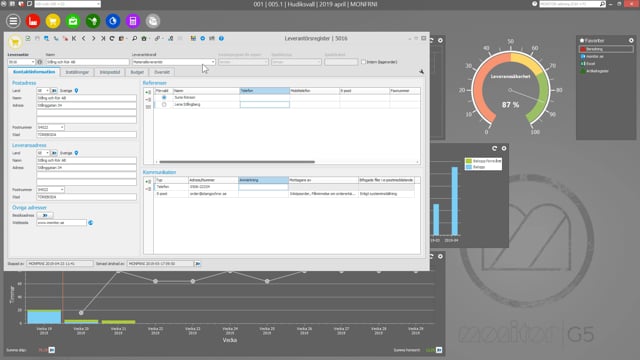Viewport: 640px width, 360px height.
Task: Click arrow button beside Leveransadress Land
Action: pos(54,153)
